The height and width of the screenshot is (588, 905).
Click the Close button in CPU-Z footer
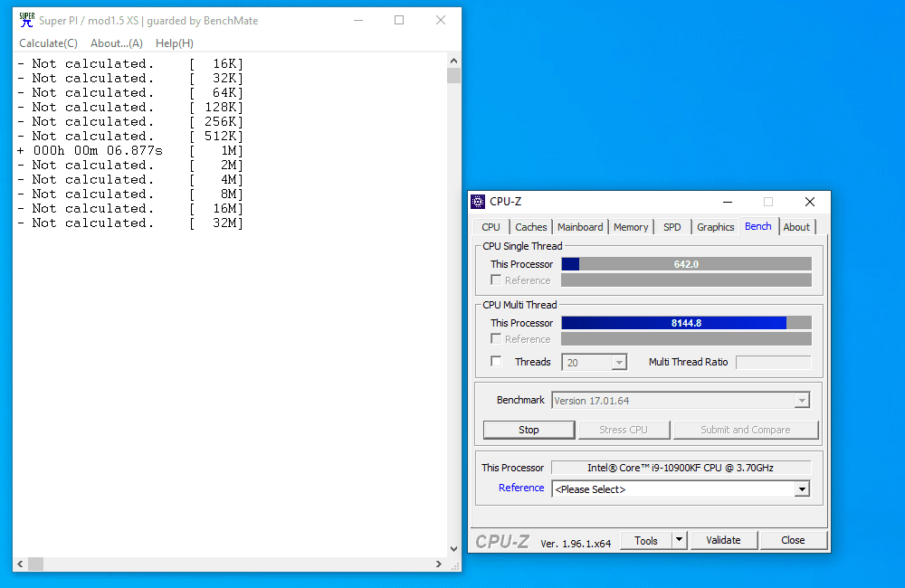pos(793,540)
